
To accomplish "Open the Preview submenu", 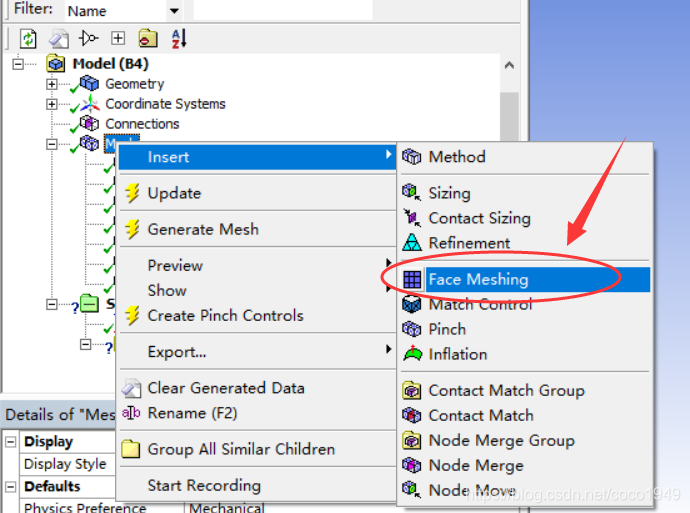I will [x=257, y=265].
